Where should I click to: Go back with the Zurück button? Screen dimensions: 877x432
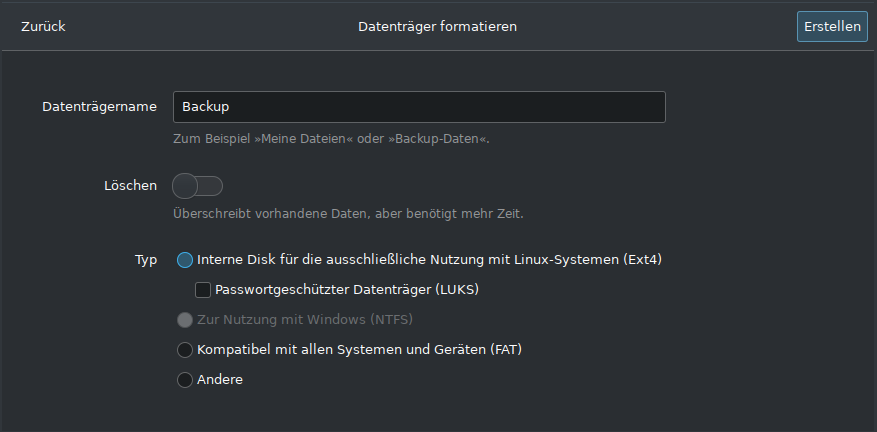[43, 26]
